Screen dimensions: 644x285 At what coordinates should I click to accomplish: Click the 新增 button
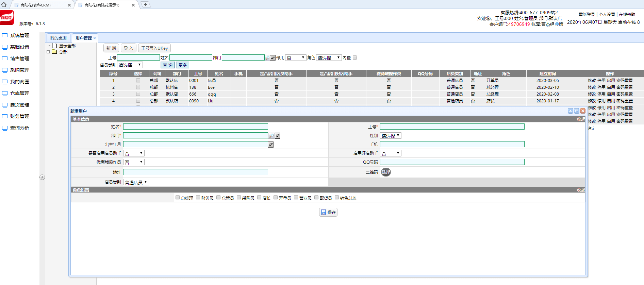click(x=111, y=48)
